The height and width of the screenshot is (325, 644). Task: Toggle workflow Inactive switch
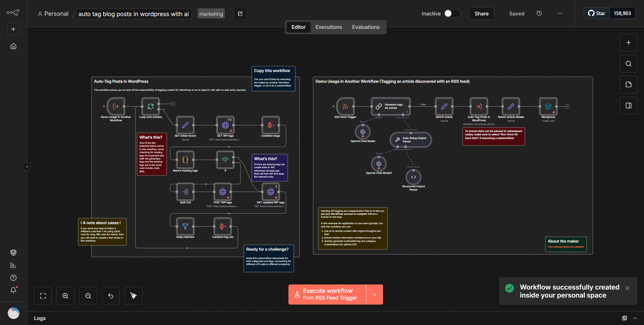452,13
